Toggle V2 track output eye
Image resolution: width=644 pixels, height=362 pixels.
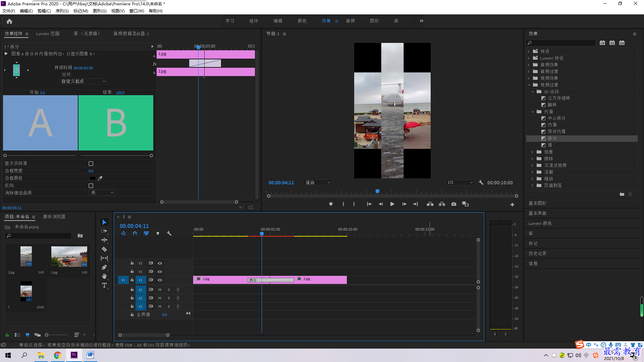click(x=160, y=272)
